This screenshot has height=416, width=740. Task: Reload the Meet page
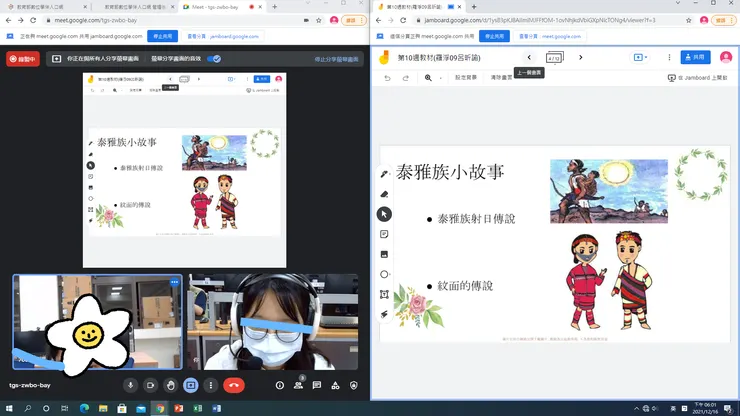(33, 20)
